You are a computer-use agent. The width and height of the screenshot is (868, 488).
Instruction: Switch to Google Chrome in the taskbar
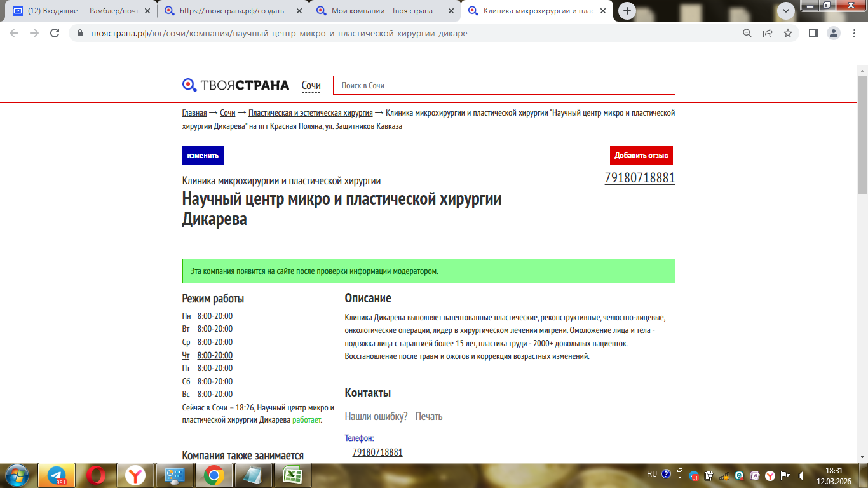tap(214, 475)
